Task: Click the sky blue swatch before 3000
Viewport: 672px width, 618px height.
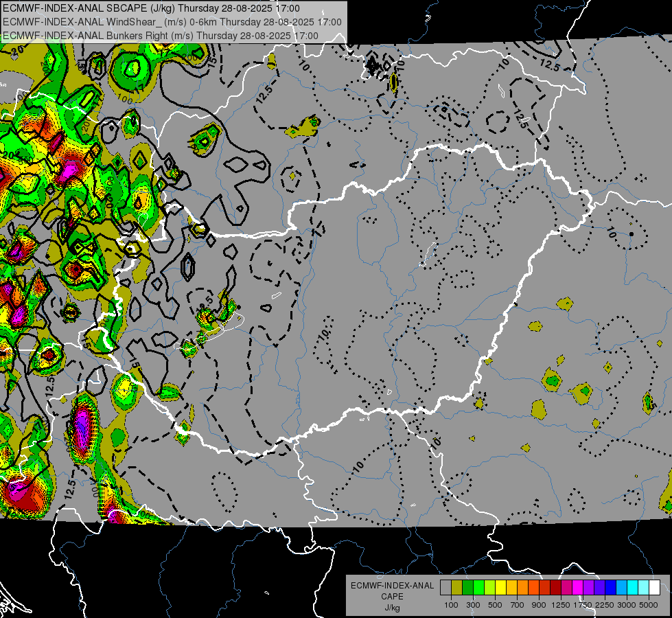Action: pyautogui.click(x=622, y=588)
